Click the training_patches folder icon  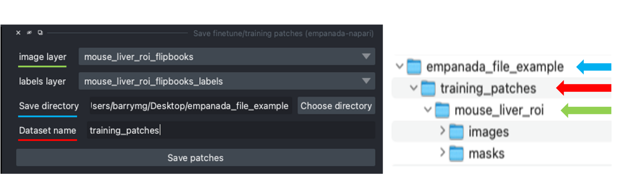point(428,88)
